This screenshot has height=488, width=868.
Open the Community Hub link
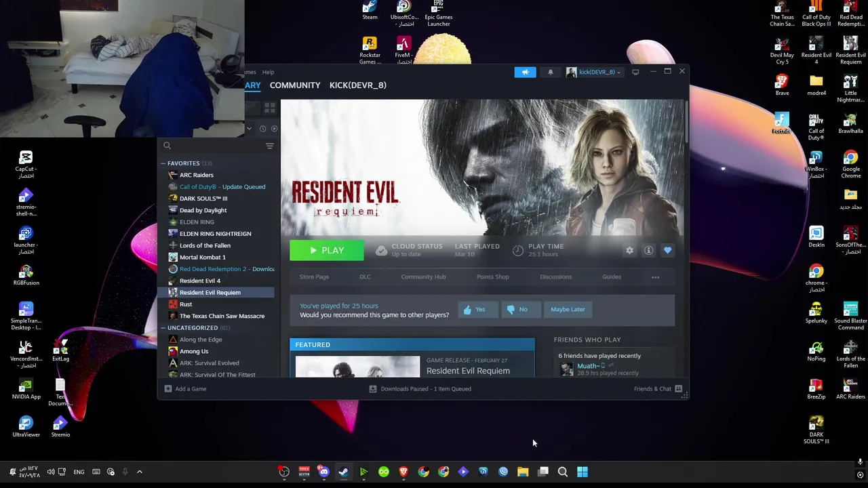coord(423,277)
